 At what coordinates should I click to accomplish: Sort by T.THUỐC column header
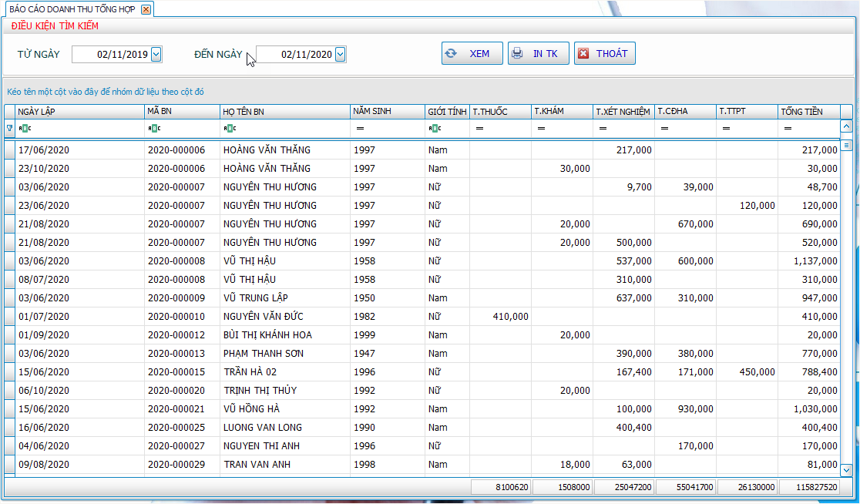(500, 111)
